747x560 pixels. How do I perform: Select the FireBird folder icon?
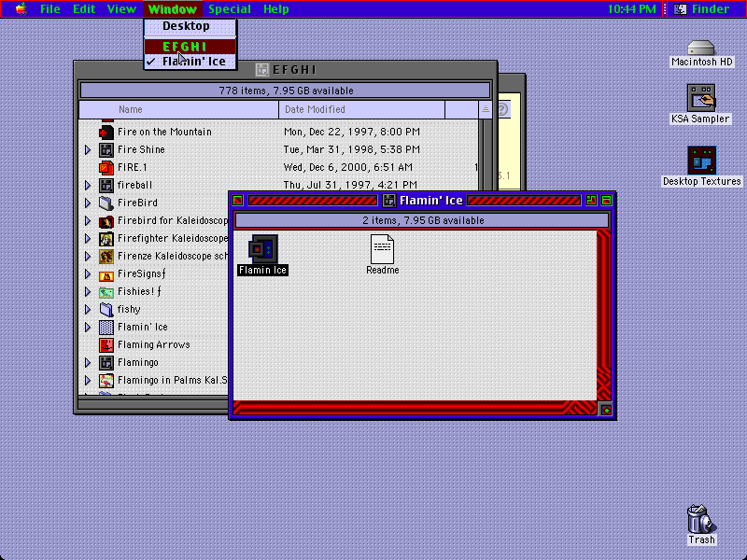(x=106, y=203)
